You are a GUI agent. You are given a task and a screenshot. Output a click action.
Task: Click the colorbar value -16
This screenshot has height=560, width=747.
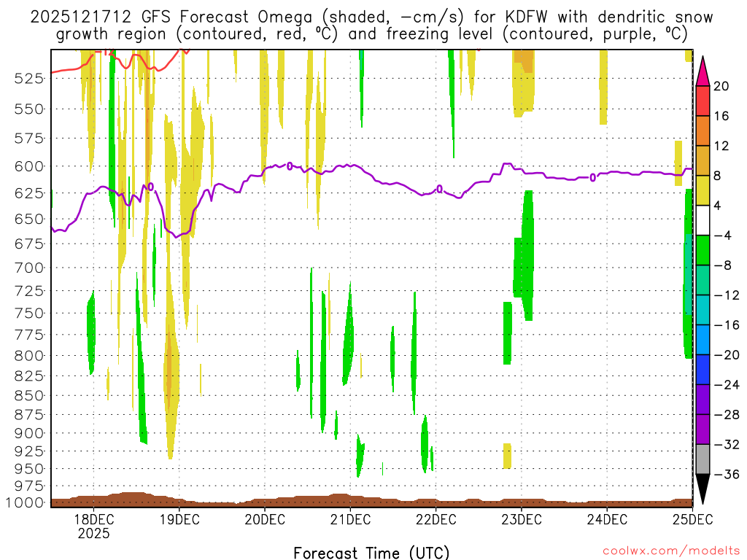click(x=727, y=325)
